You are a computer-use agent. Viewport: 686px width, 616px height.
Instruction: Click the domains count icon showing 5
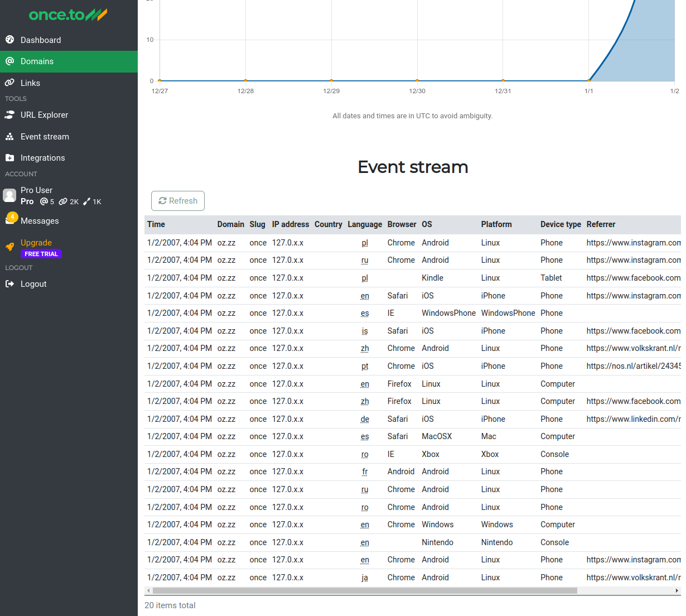pos(44,201)
